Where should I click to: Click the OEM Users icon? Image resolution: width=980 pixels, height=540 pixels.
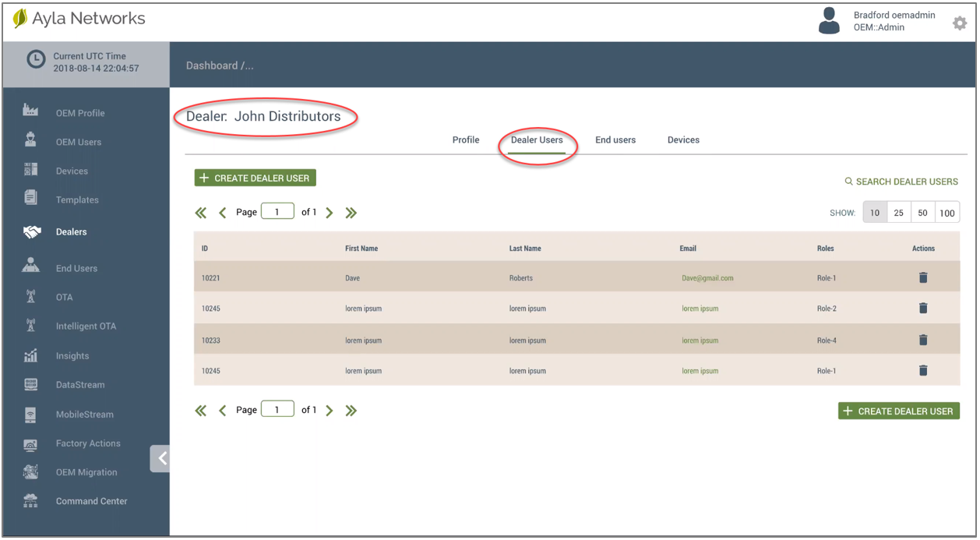(30, 140)
